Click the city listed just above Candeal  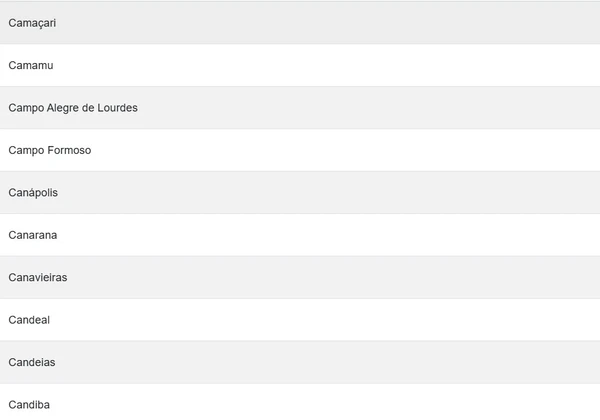(x=38, y=277)
